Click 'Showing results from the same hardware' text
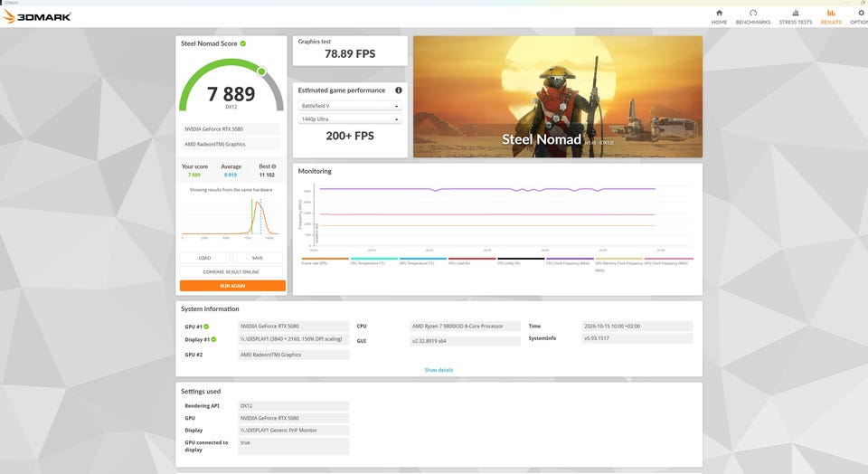Image resolution: width=868 pixels, height=474 pixels. click(231, 190)
